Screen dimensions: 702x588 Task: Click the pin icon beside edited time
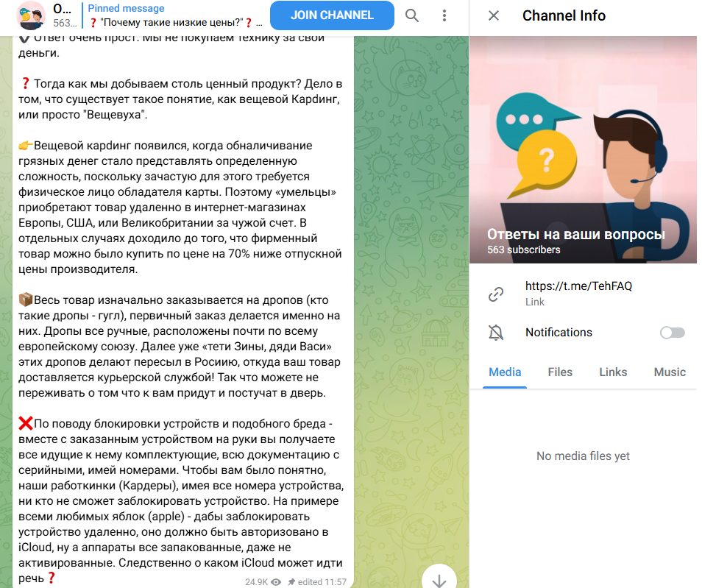[x=291, y=581]
